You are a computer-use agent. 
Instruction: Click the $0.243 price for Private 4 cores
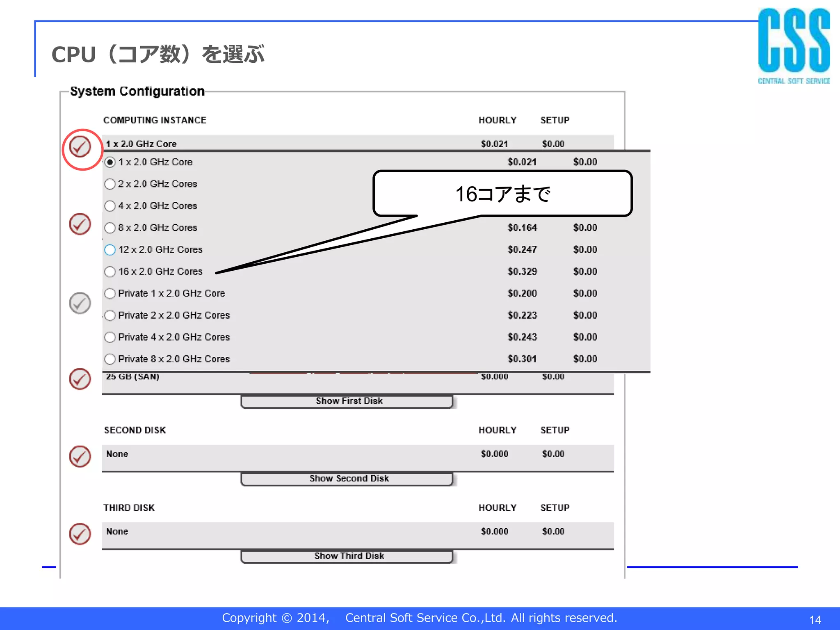pyautogui.click(x=522, y=337)
